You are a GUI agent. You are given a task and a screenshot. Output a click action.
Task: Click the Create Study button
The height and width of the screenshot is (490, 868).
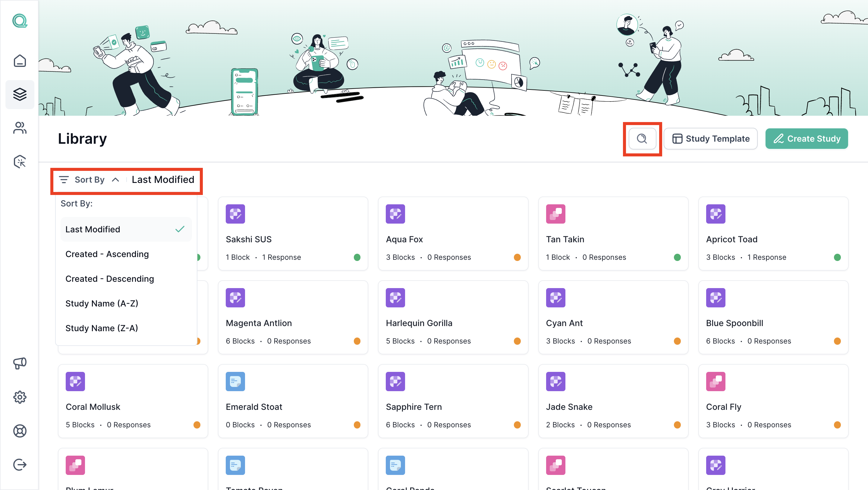click(x=806, y=139)
